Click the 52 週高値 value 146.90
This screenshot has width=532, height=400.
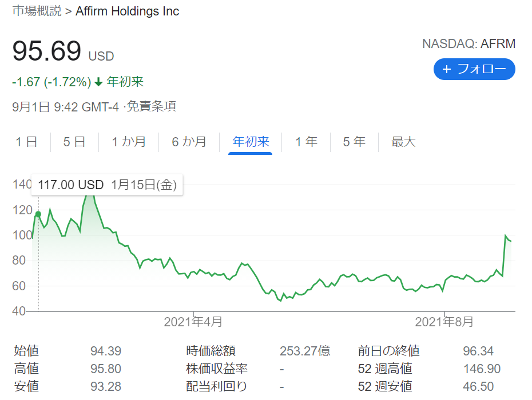pyautogui.click(x=482, y=369)
